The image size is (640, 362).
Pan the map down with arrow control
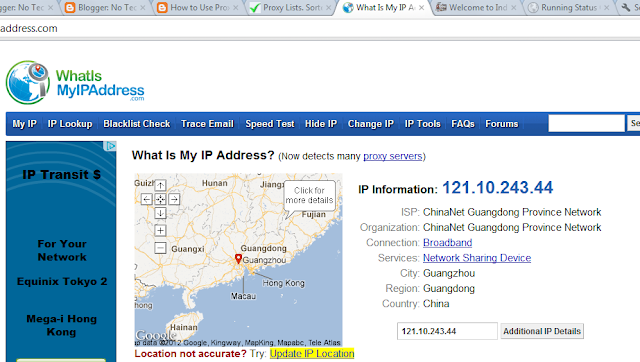point(160,213)
